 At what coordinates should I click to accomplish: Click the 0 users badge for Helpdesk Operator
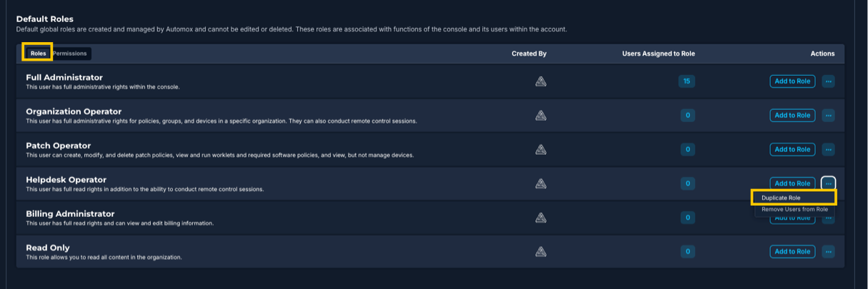[x=687, y=183]
